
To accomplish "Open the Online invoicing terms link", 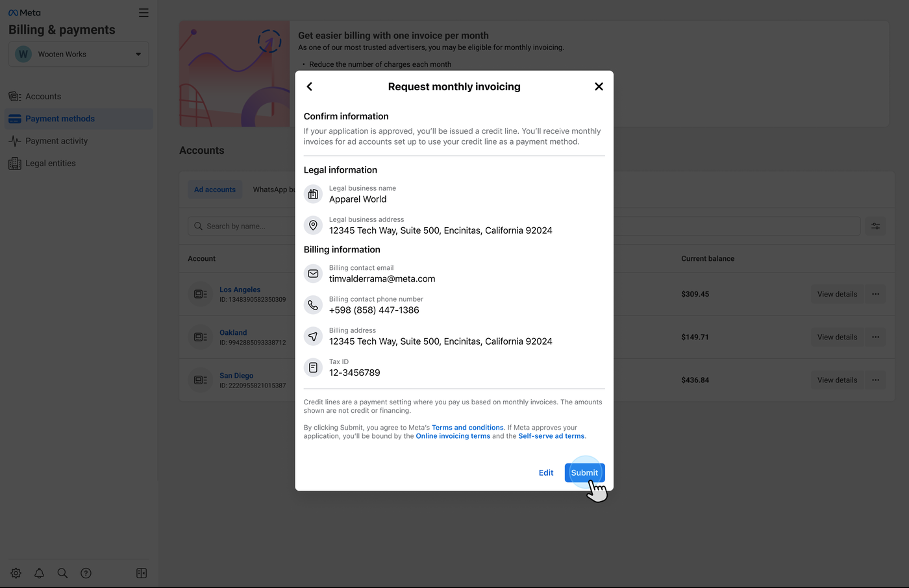I will coord(453,436).
